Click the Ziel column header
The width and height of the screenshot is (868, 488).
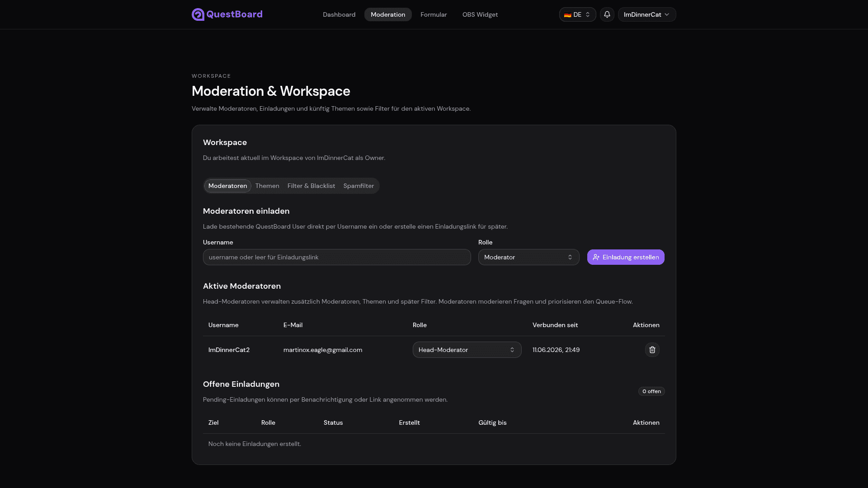(213, 422)
